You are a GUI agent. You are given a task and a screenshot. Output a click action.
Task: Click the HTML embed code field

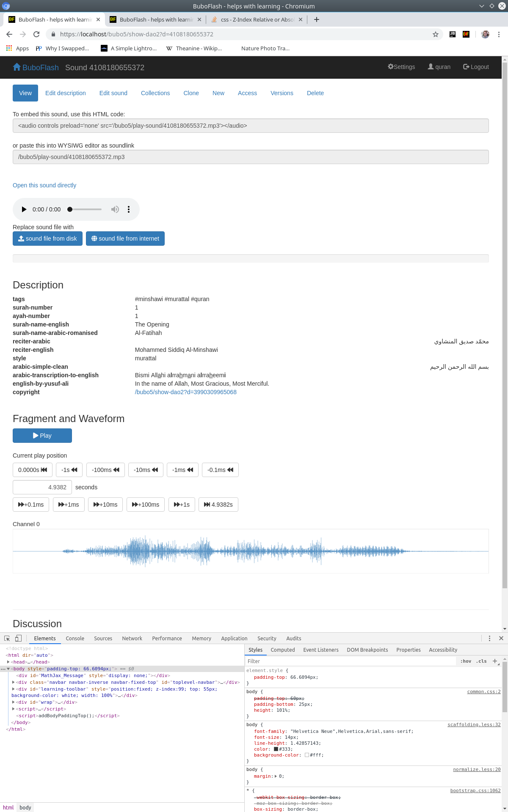(x=251, y=126)
